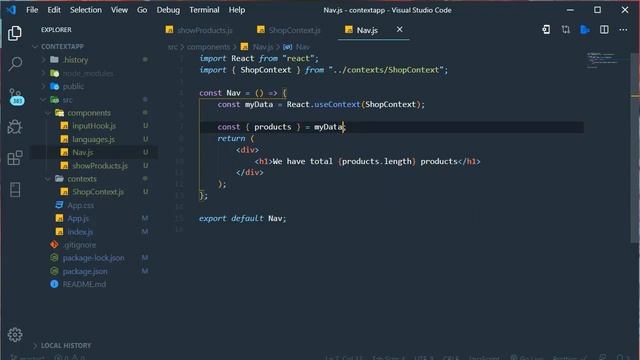Collapse the CONTEXTAPP root folder
Image resolution: width=640 pixels, height=360 pixels.
[x=62, y=47]
